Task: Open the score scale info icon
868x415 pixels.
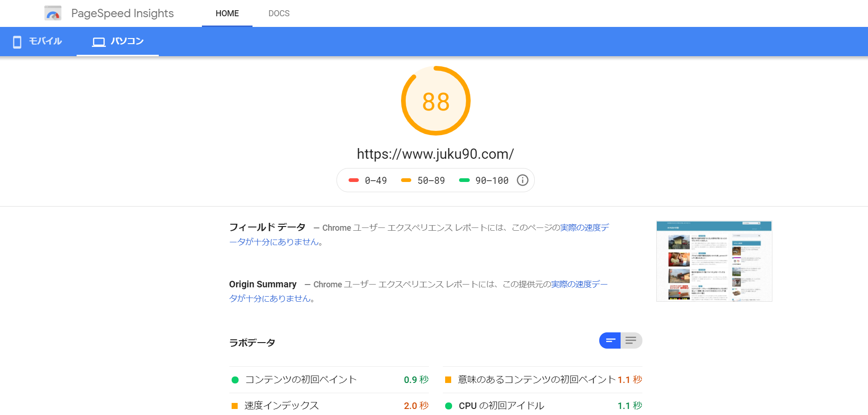Action: click(523, 180)
